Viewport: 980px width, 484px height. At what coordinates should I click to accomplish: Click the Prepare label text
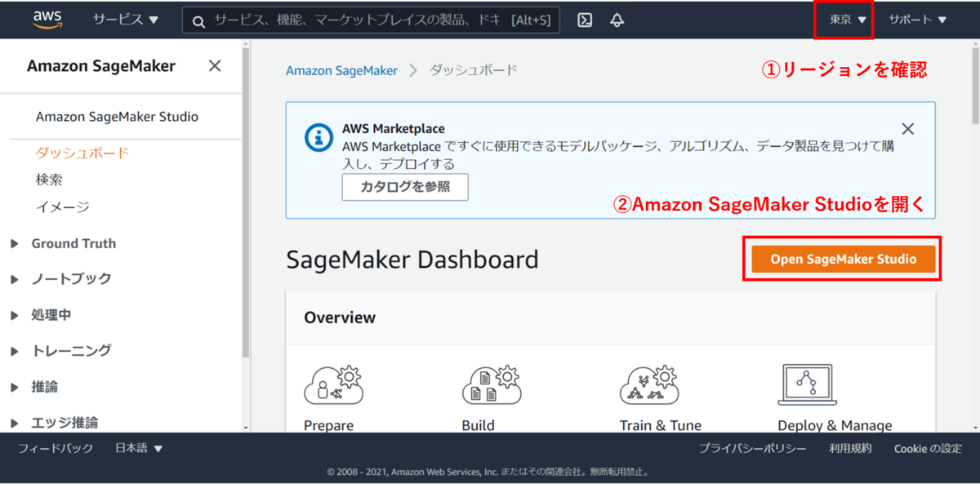point(328,425)
